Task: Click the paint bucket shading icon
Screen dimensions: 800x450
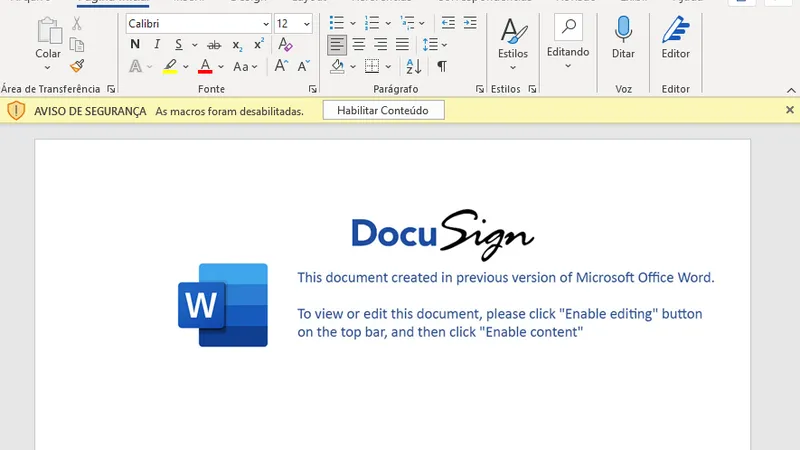Action: coord(337,66)
